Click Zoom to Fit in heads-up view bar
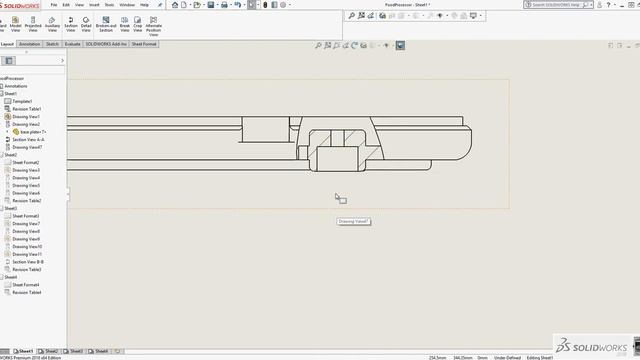 [x=318, y=45]
